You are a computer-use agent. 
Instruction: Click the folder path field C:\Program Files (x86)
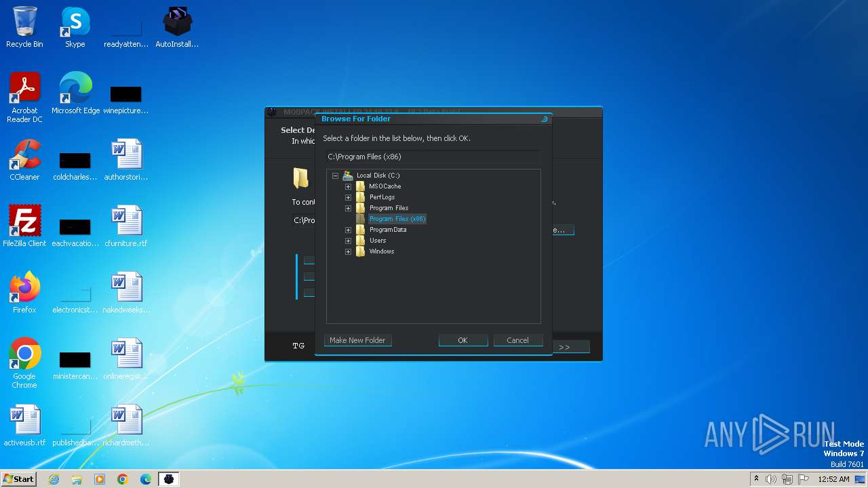(433, 157)
